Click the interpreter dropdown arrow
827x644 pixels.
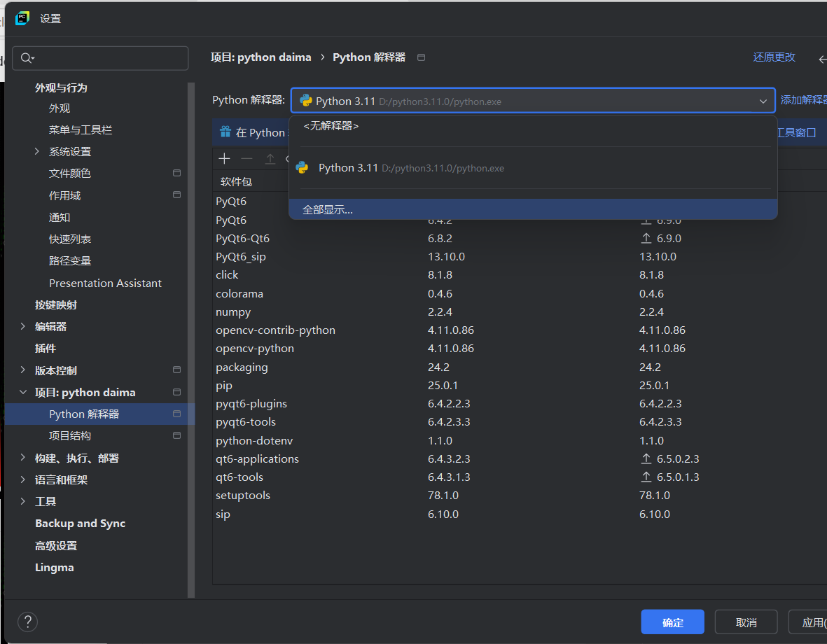(x=763, y=101)
